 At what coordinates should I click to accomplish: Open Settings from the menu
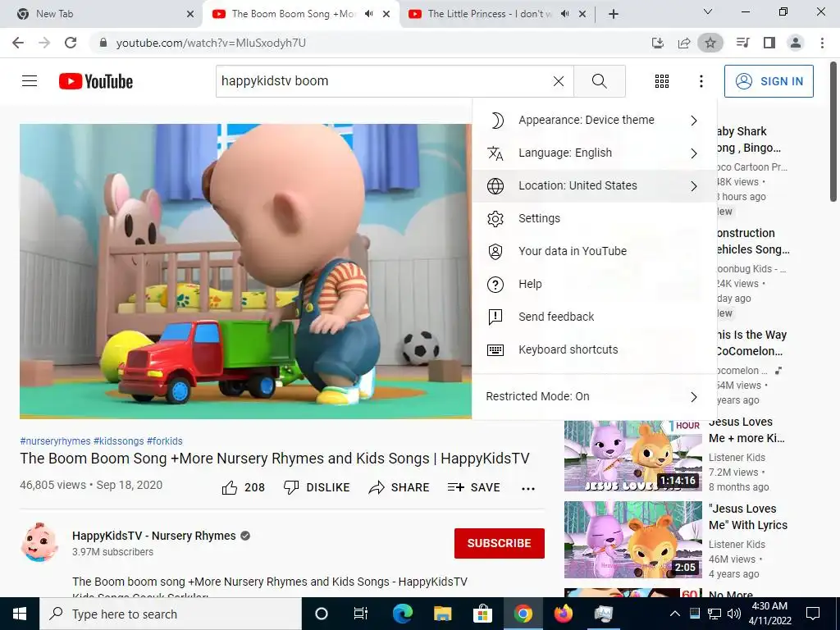point(595,218)
